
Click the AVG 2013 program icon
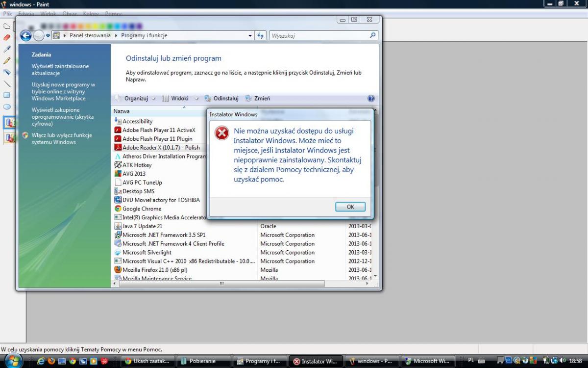point(118,174)
